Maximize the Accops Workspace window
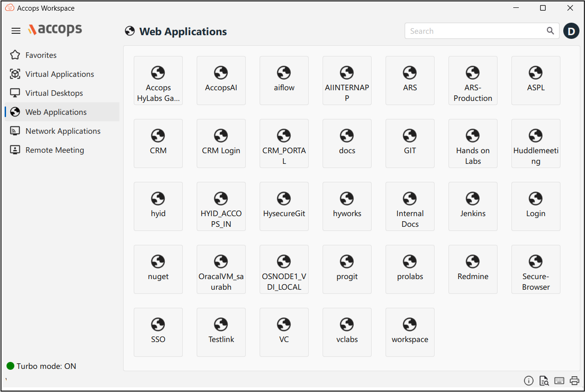This screenshot has width=585, height=392. tap(543, 8)
